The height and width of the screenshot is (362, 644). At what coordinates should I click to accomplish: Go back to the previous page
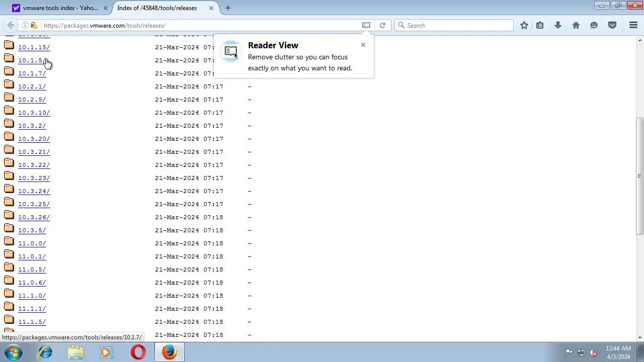click(x=11, y=25)
